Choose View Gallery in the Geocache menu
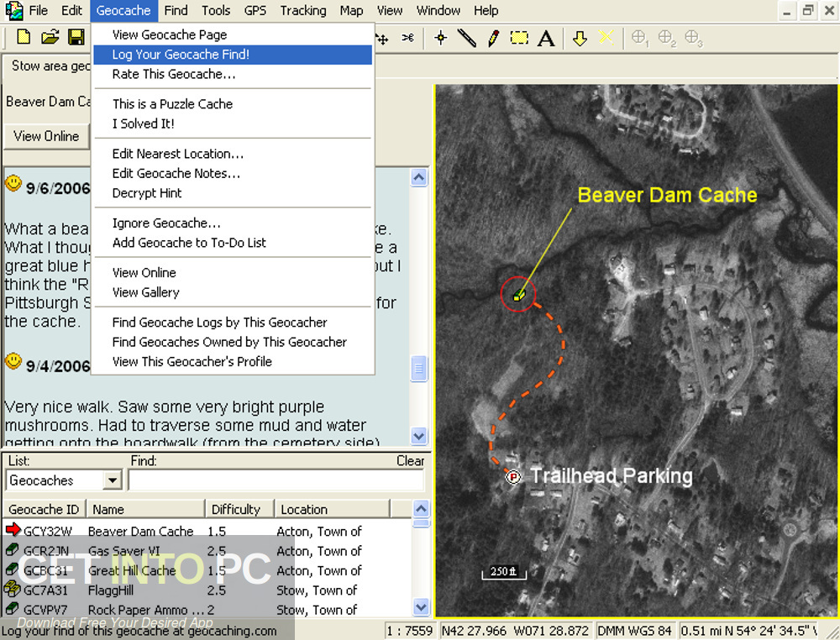The image size is (840, 640). [x=233, y=292]
